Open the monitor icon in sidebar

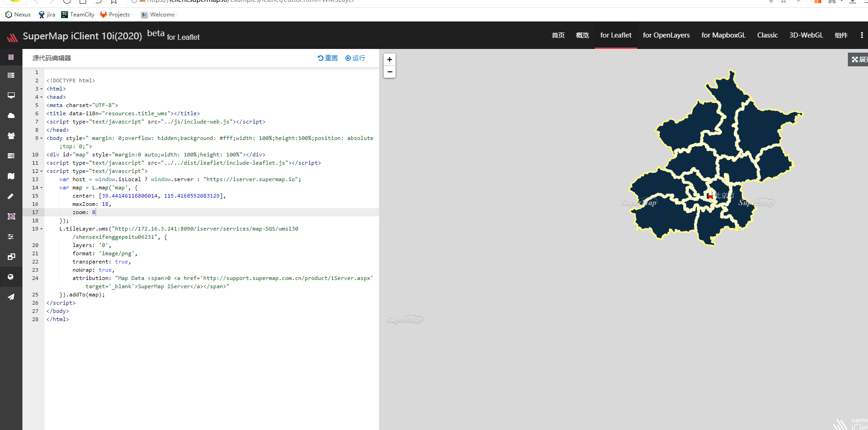(x=11, y=95)
